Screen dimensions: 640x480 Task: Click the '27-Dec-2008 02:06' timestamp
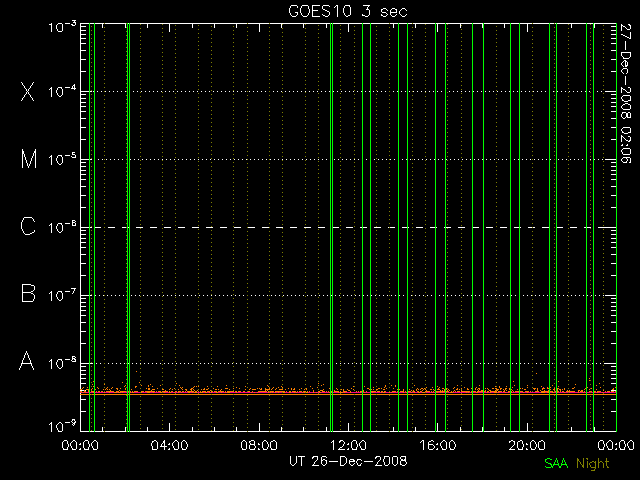[x=625, y=93]
